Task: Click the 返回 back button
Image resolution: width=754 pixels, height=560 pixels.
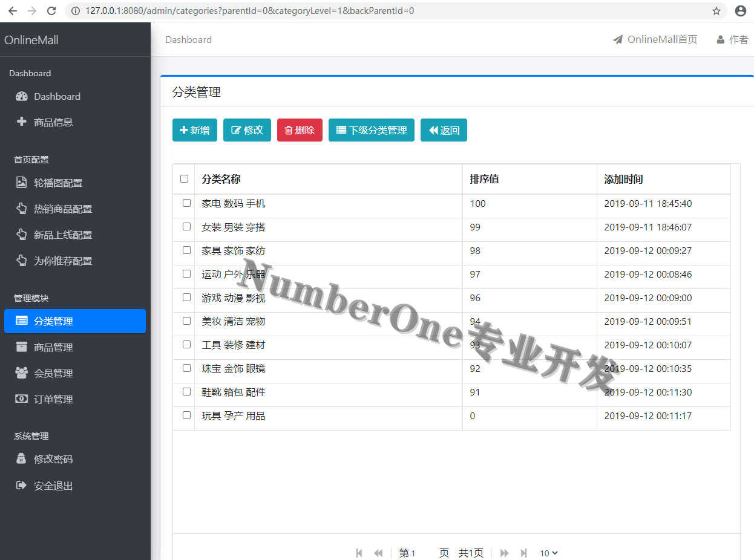Action: (444, 130)
